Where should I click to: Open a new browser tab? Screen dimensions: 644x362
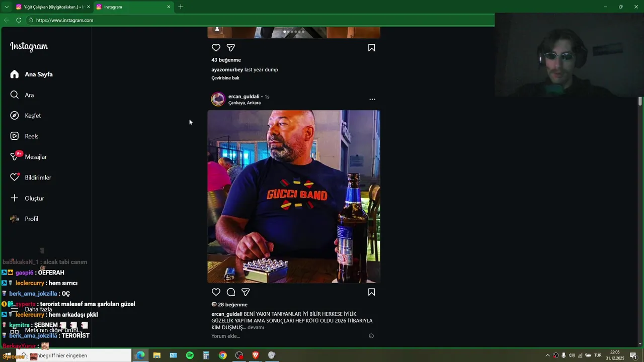(181, 7)
